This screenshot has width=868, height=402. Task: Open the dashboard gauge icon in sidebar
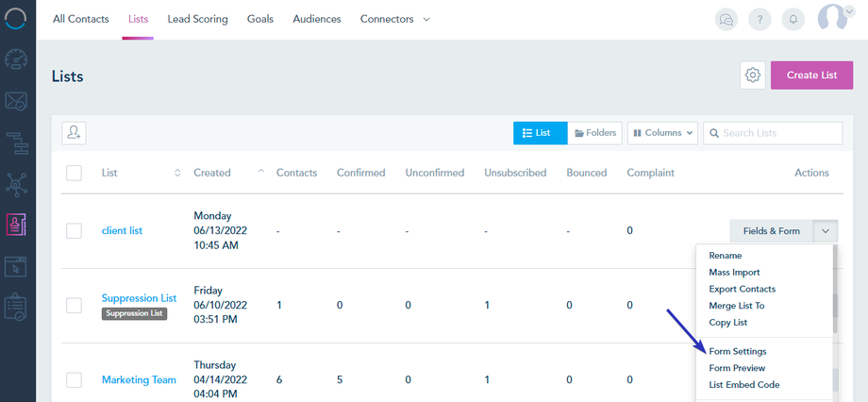pyautogui.click(x=17, y=59)
